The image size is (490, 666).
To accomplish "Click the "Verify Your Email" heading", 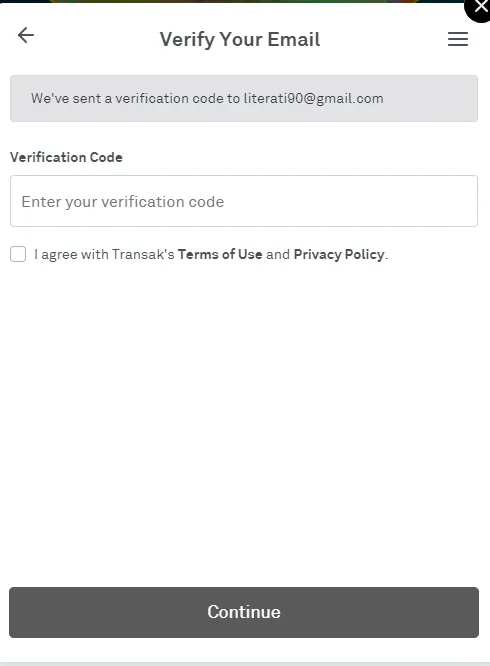I will 240,40.
